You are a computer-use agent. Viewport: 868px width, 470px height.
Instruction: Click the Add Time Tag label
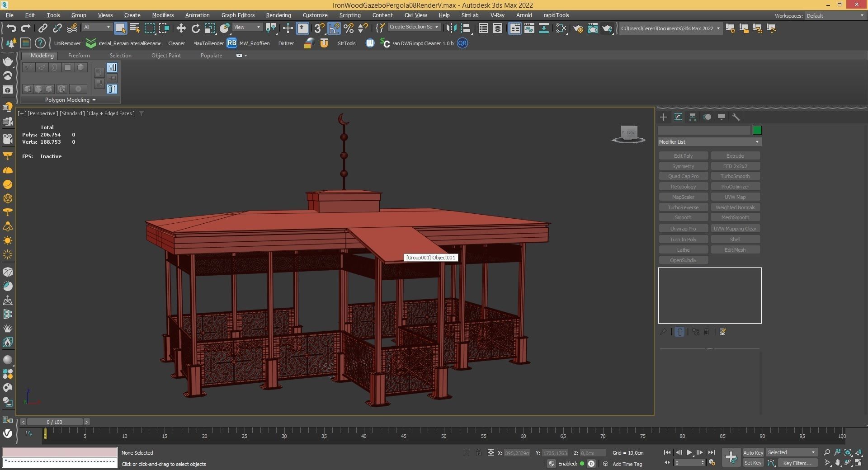[x=627, y=464]
